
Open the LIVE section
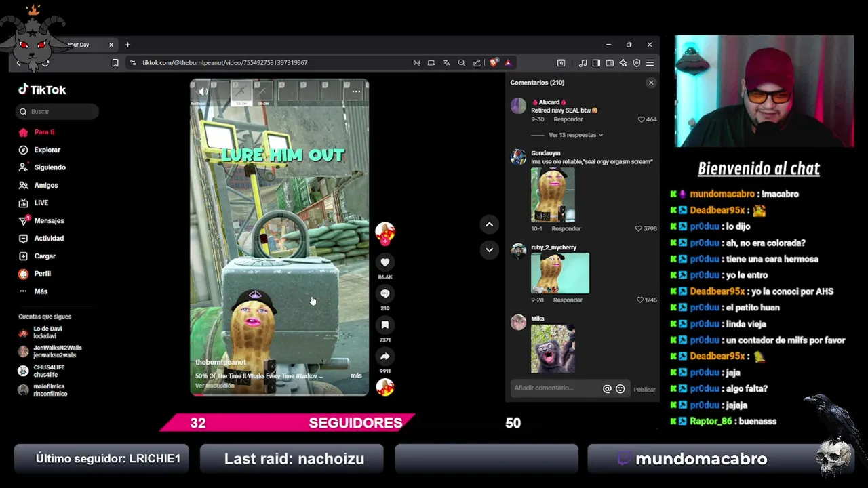pyautogui.click(x=34, y=203)
